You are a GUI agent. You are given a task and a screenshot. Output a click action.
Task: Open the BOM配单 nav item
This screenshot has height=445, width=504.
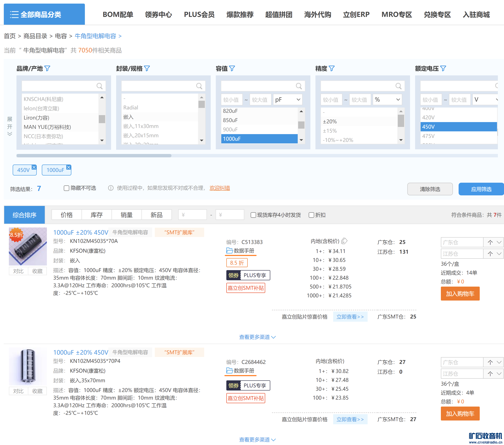pos(118,15)
